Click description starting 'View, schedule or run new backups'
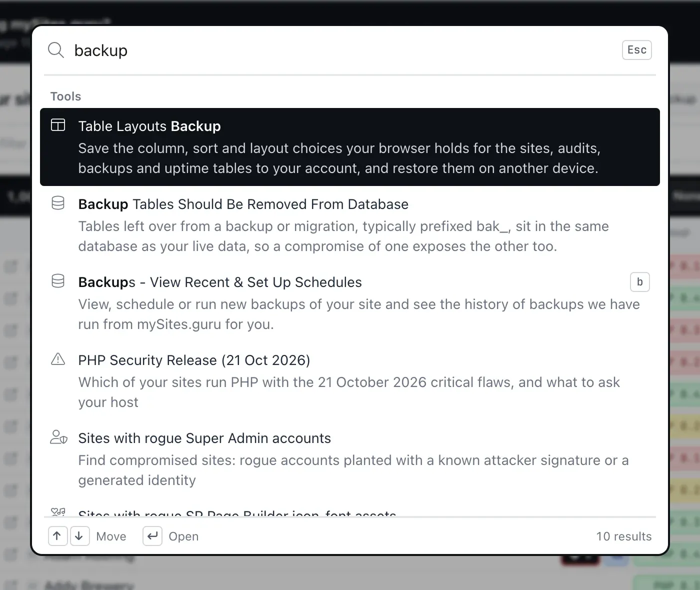The width and height of the screenshot is (700, 590). pos(359,314)
